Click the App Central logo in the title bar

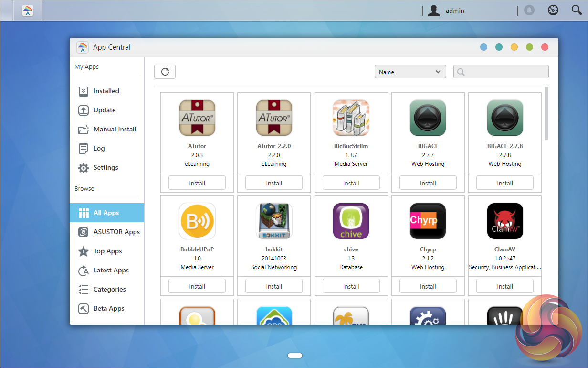coord(83,47)
